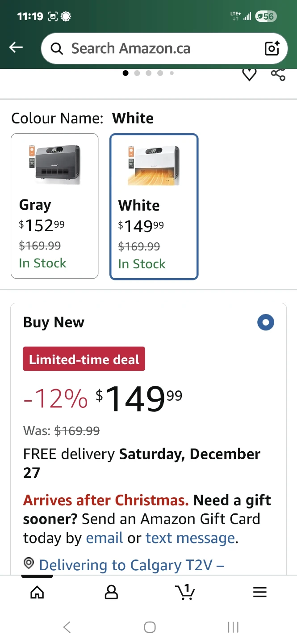Open the account profile tab
The image size is (297, 644).
click(111, 592)
